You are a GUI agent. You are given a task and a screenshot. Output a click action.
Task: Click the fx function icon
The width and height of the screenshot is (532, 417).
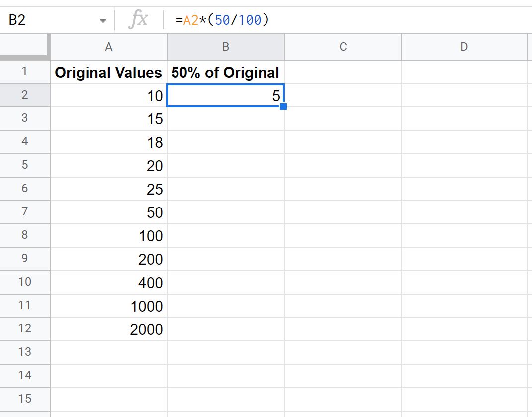click(x=138, y=19)
